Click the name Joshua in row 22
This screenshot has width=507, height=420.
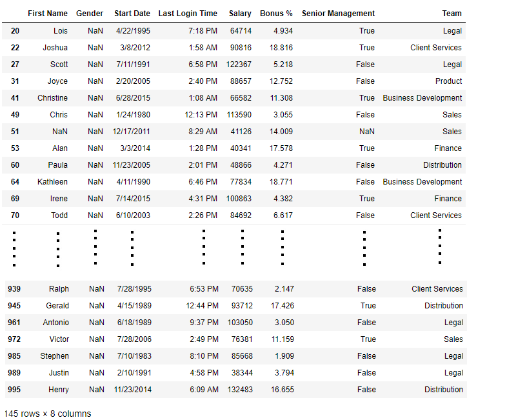(55, 48)
